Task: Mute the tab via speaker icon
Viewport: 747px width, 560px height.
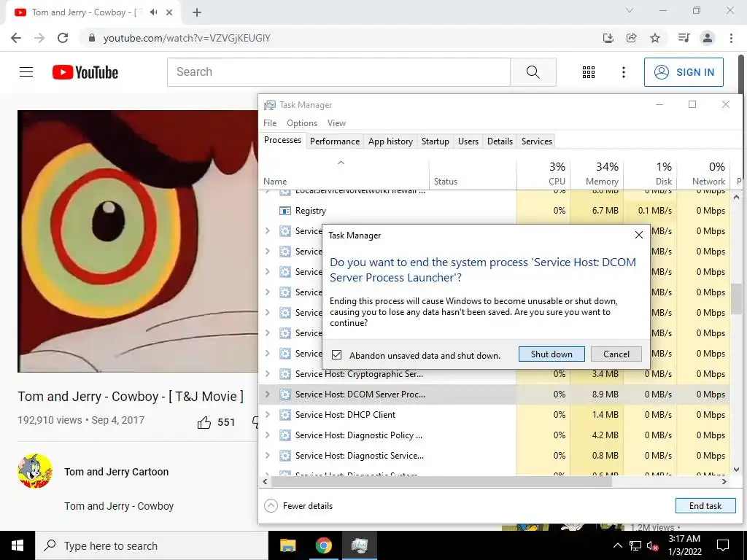Action: coord(153,12)
